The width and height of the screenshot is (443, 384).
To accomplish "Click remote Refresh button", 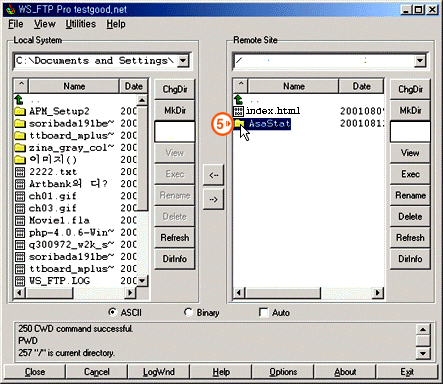I will pos(410,238).
